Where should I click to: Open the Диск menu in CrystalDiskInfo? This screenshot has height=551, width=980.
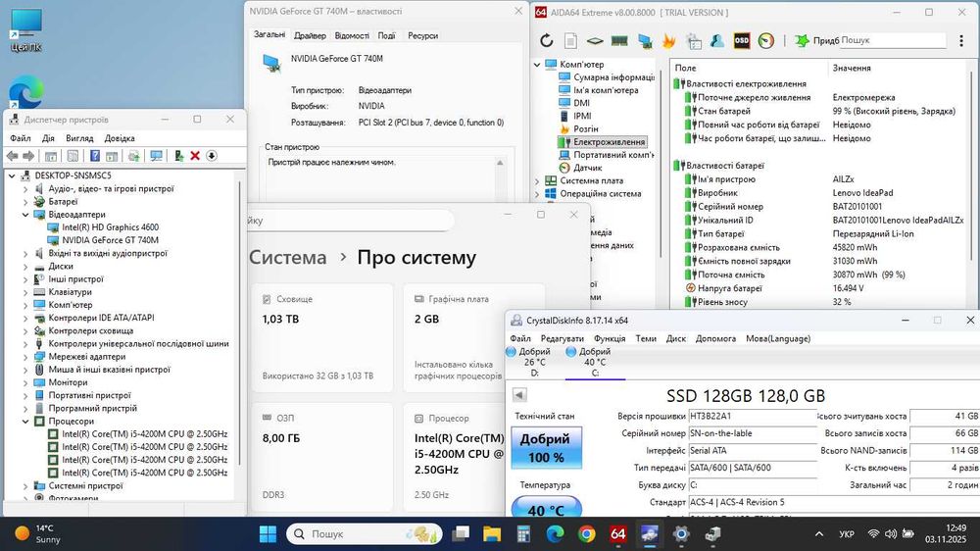[675, 338]
